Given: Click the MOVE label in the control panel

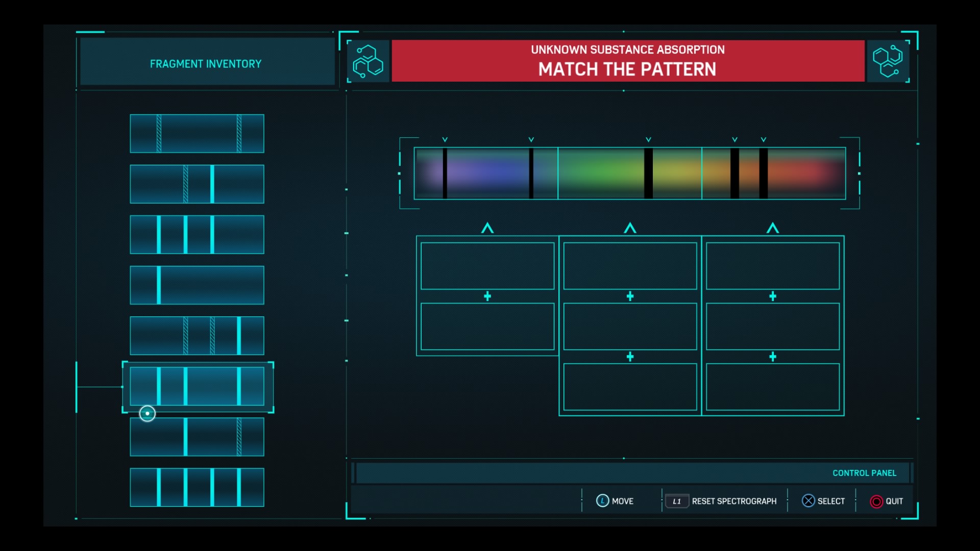Looking at the screenshot, I should (623, 501).
